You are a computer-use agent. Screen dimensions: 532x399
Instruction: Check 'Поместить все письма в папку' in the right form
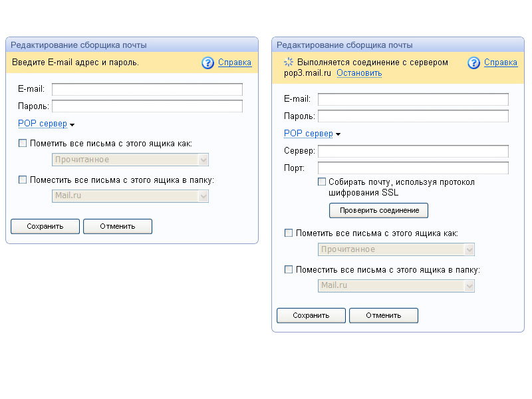(x=289, y=269)
